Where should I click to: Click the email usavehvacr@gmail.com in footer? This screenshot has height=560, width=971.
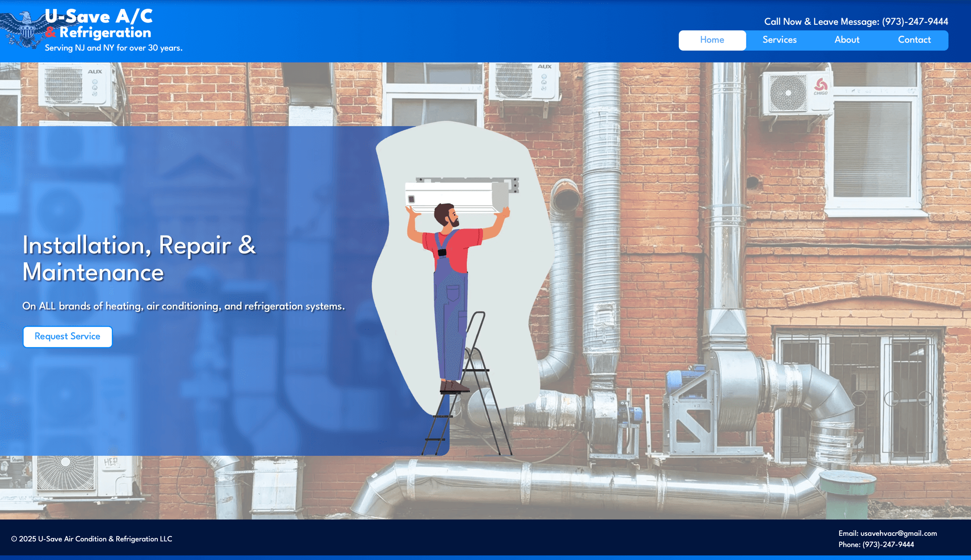coord(898,533)
